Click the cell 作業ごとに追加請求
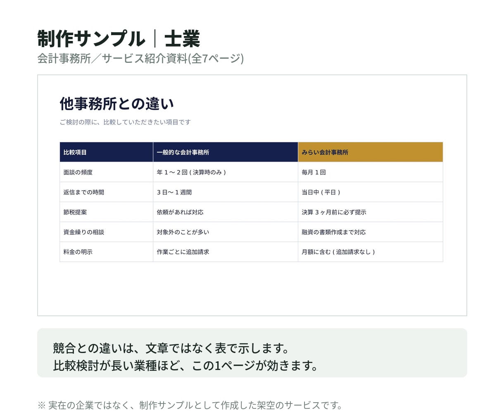The image size is (504, 420). click(x=226, y=252)
